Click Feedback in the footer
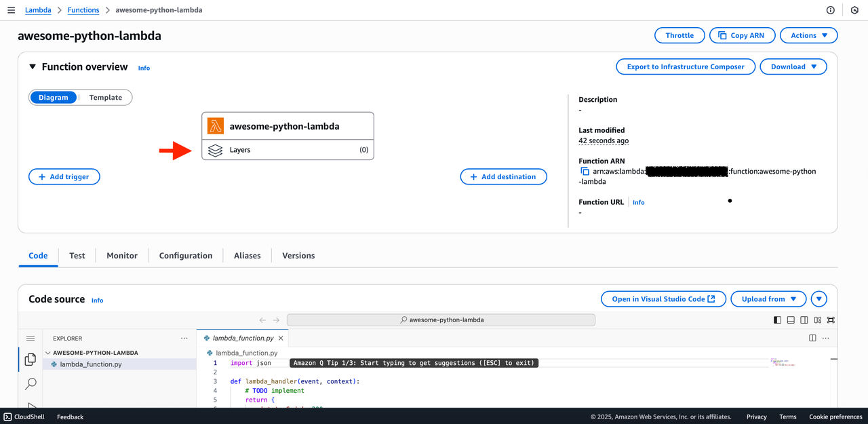 point(70,417)
